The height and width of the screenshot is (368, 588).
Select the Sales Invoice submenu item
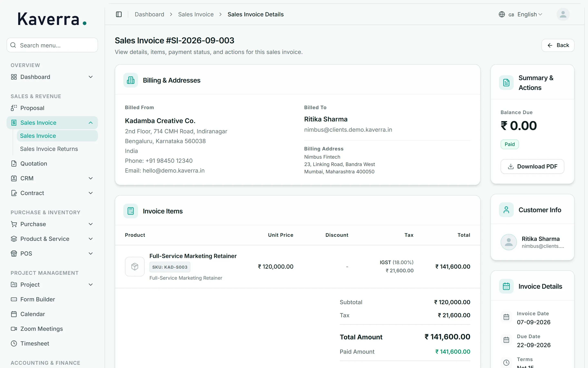[x=57, y=136]
